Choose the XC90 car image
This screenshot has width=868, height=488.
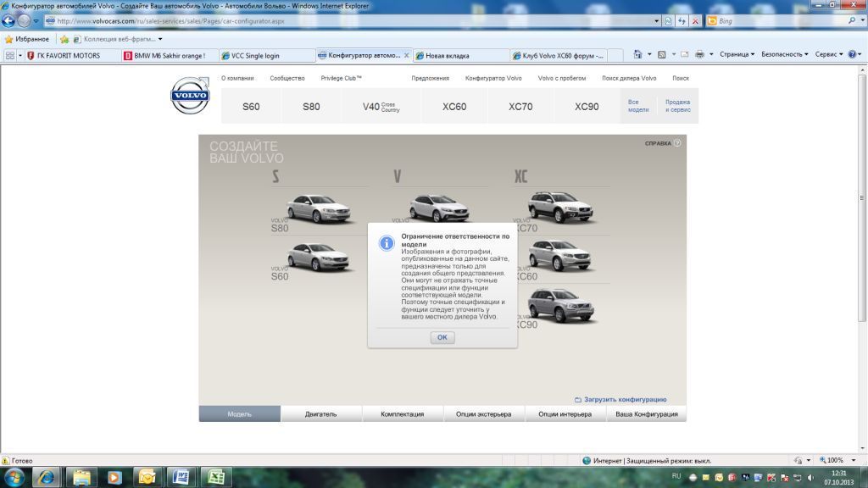(x=560, y=305)
